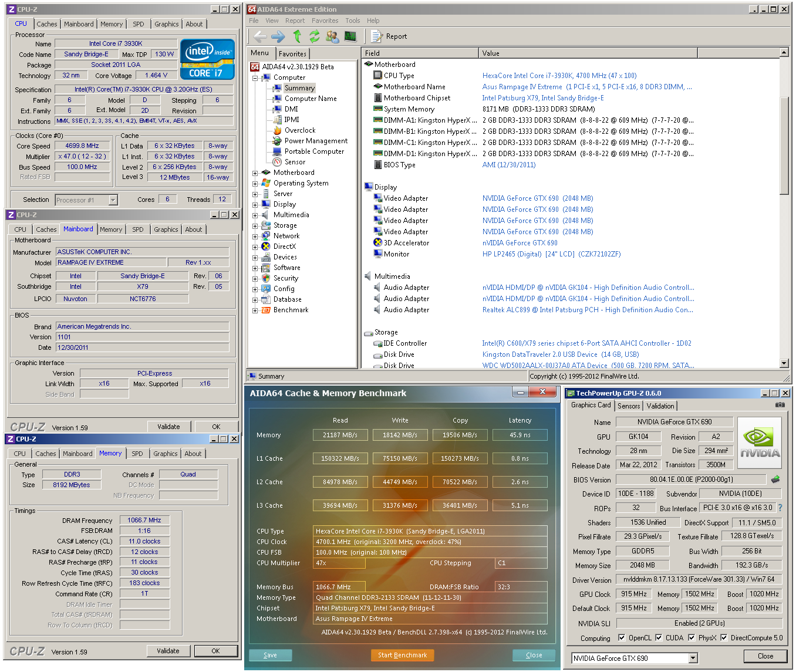Viewport: 796px width, 672px height.
Task: Switch to Validation tab in GPU-Z
Action: click(x=660, y=406)
